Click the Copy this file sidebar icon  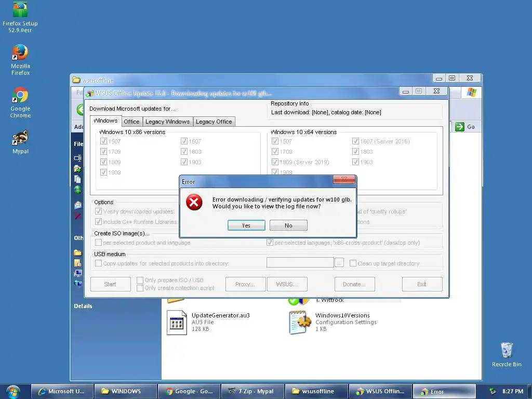(78, 179)
